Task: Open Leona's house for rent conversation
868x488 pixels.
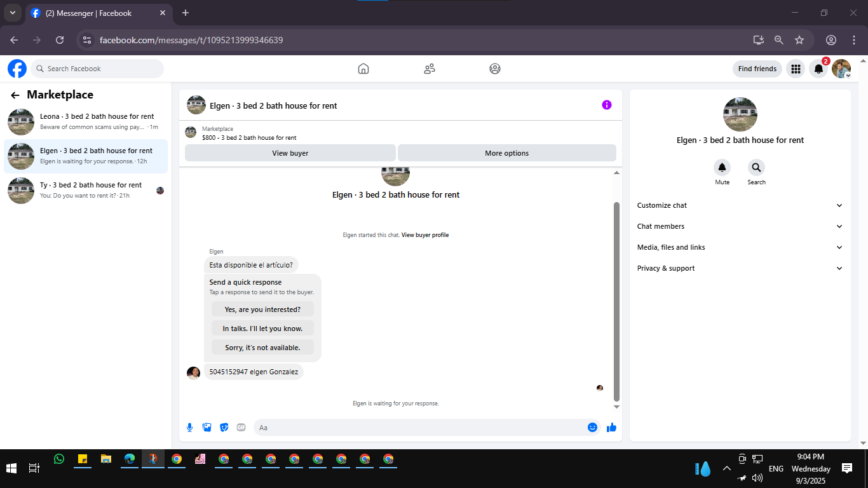Action: coord(86,122)
